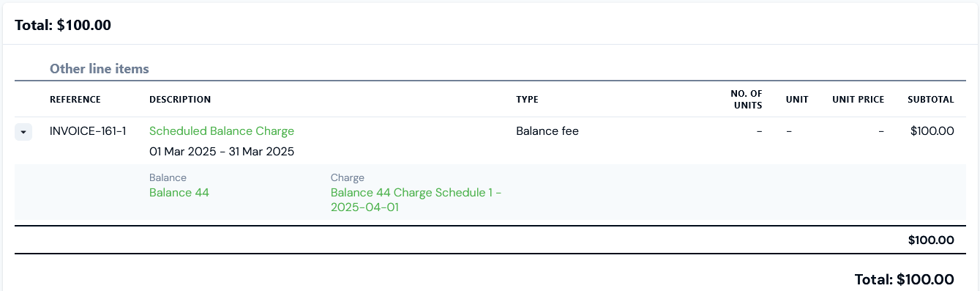Click the Charge field label

(348, 177)
